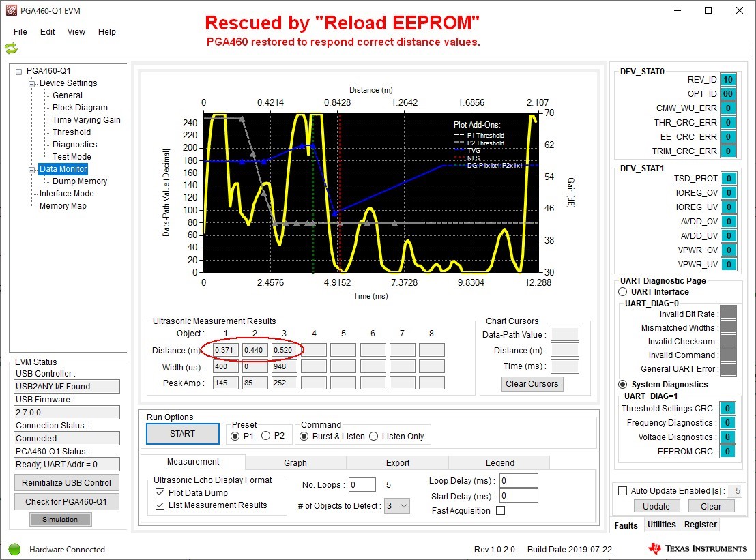Image resolution: width=756 pixels, height=560 pixels.
Task: Switch to the Measurement tab
Action: click(x=193, y=462)
